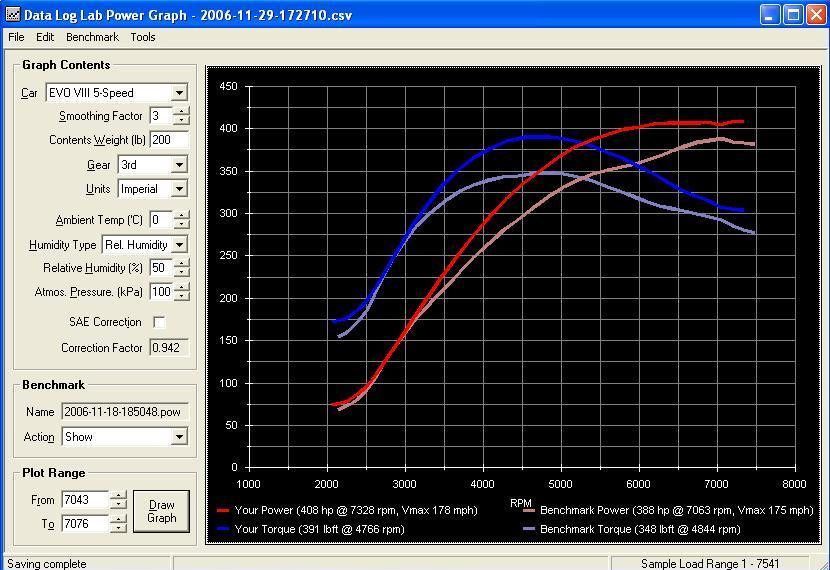Expand the Humidity Type dropdown
Viewport: 830px width, 570px height.
pyautogui.click(x=179, y=245)
